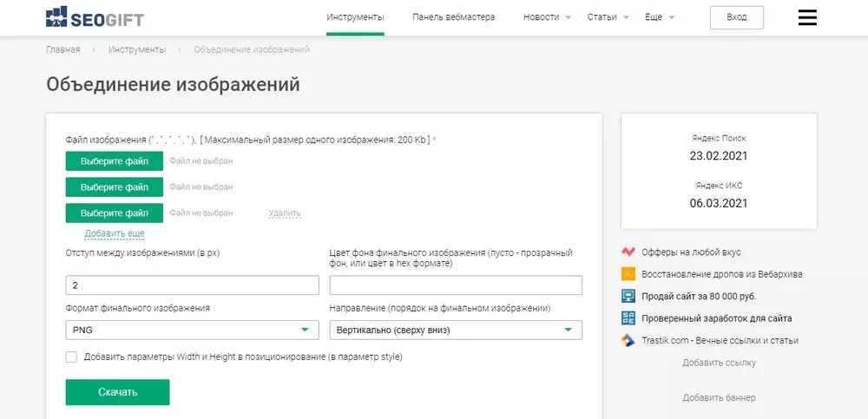Click the orange icon beside Восстановление дропов
The image size is (868, 419).
click(628, 274)
